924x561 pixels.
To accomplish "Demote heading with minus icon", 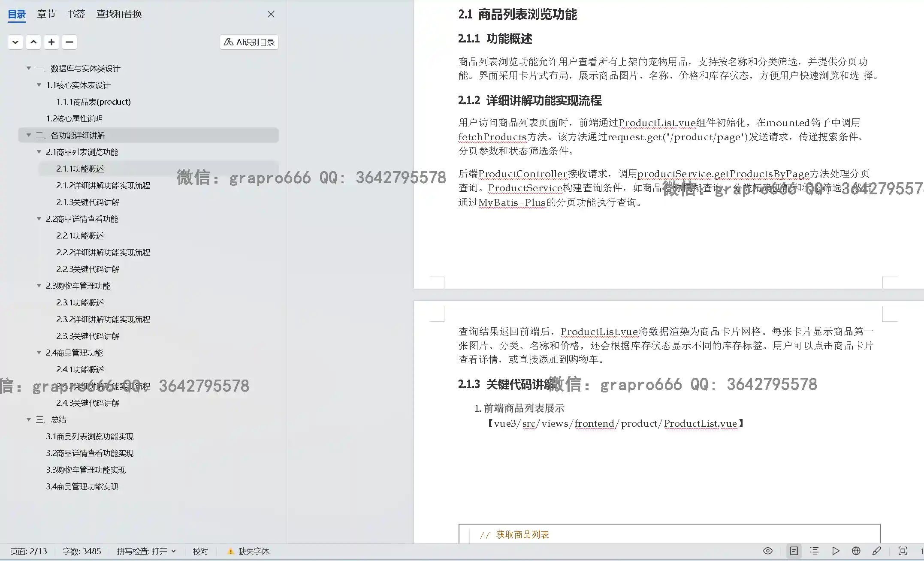I will pyautogui.click(x=69, y=42).
